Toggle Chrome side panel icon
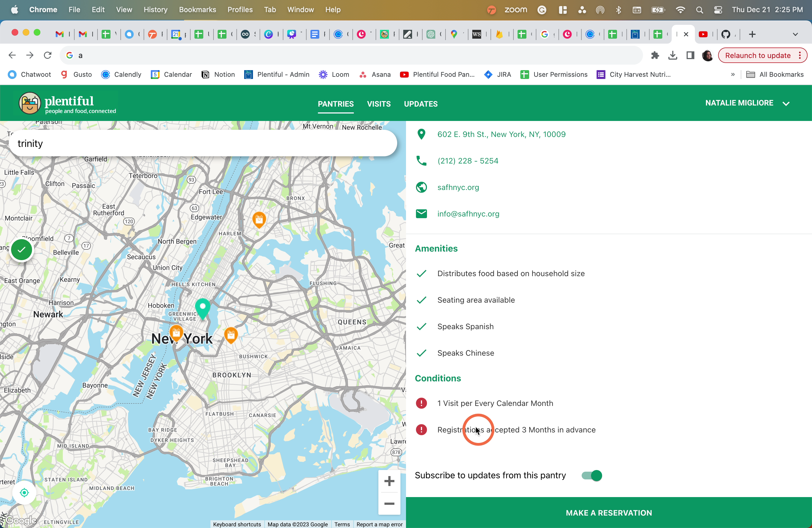812x528 pixels. pos(690,55)
